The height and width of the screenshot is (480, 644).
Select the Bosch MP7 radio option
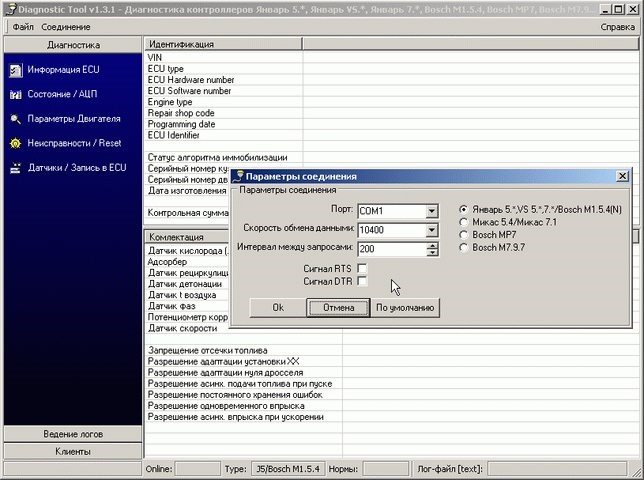coord(463,234)
